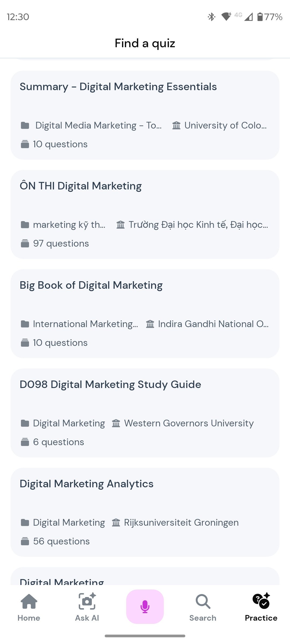290x644 pixels.
Task: Tap the Bluetooth status icon
Action: (212, 17)
